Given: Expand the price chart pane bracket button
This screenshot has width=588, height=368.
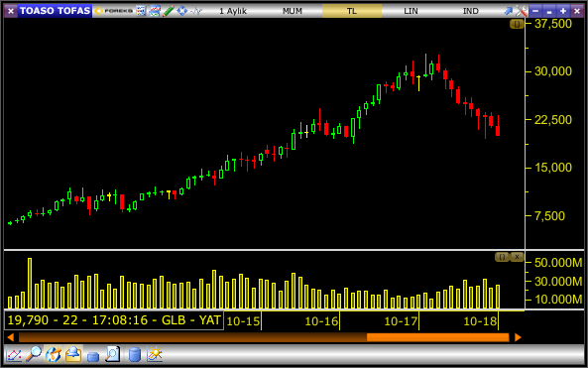Looking at the screenshot, I should point(517,24).
